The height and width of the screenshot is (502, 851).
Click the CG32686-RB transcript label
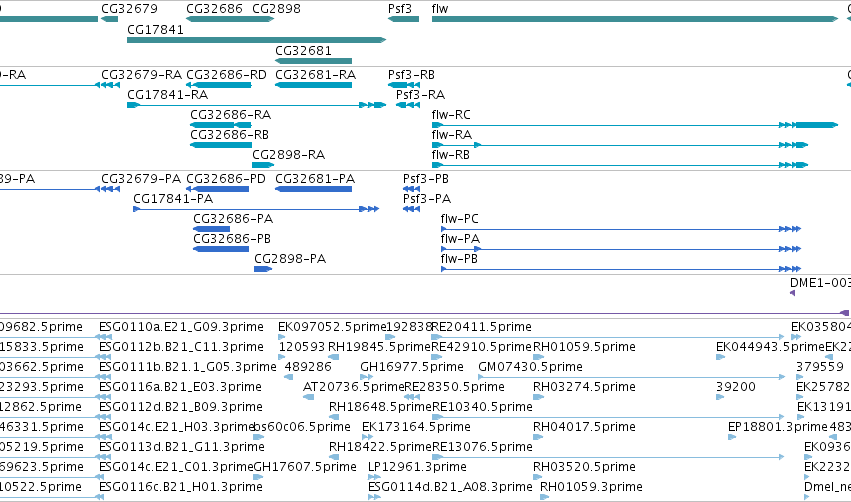click(x=230, y=135)
